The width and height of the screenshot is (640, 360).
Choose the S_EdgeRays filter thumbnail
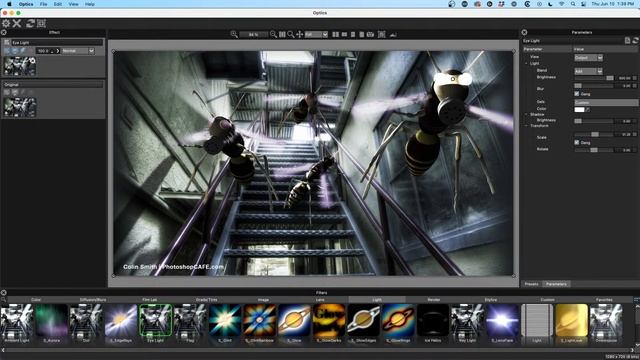[121, 321]
